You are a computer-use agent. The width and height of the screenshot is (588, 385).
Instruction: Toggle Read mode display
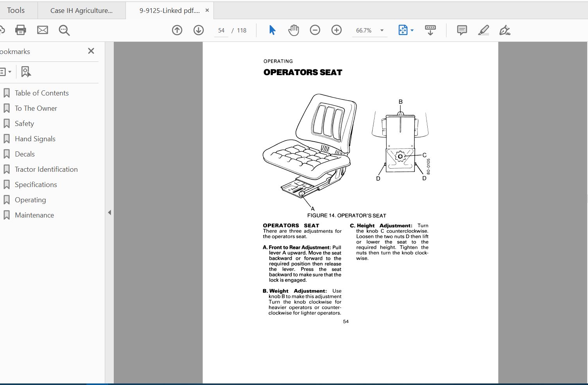[430, 30]
